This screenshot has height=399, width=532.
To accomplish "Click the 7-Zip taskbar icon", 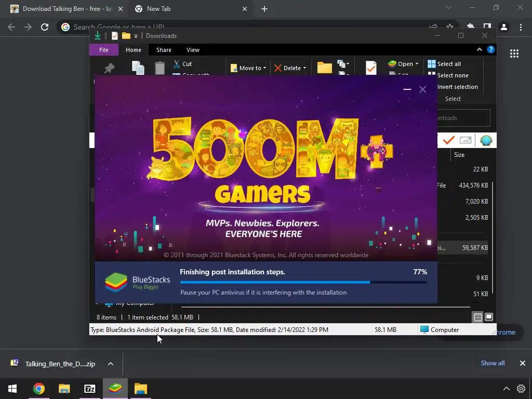I will [89, 389].
